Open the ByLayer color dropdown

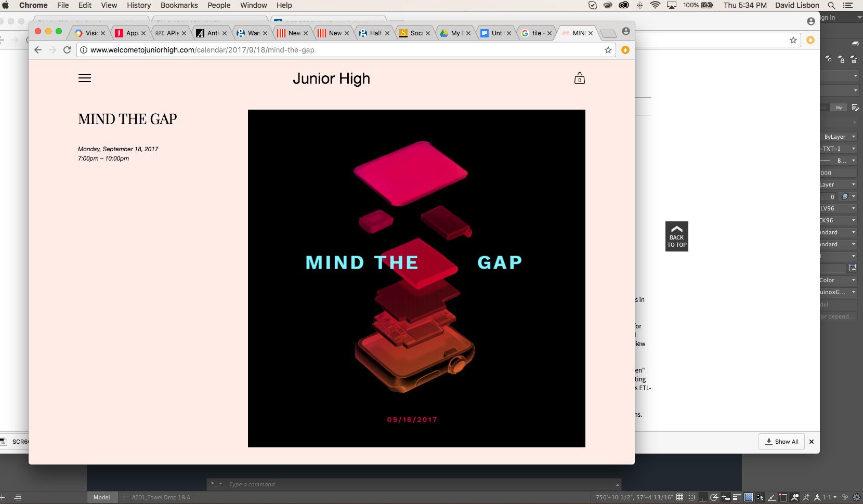(x=839, y=137)
